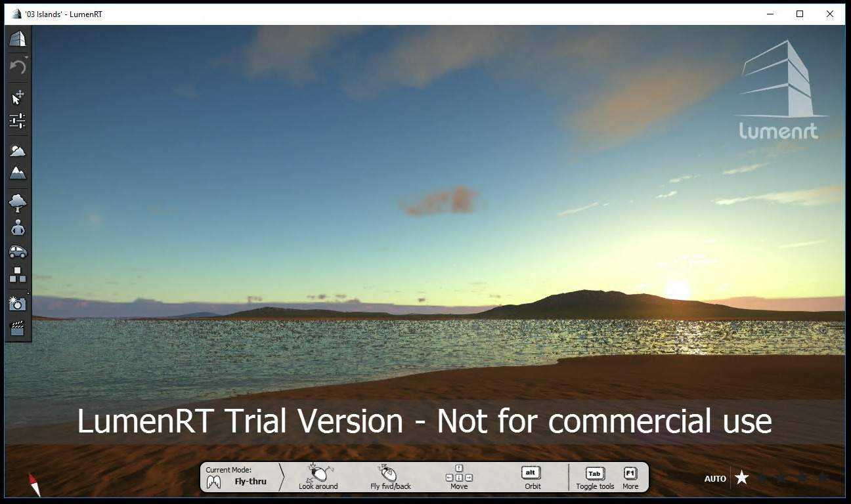This screenshot has height=504, width=851.
Task: Click the Fly-thru wings mode icon
Action: (213, 482)
